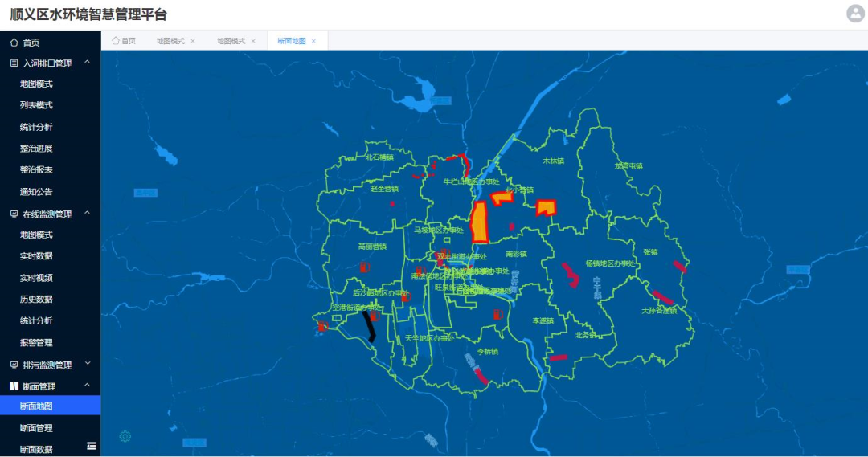
Task: Switch to the second 地图模式 tab
Action: pyautogui.click(x=231, y=41)
